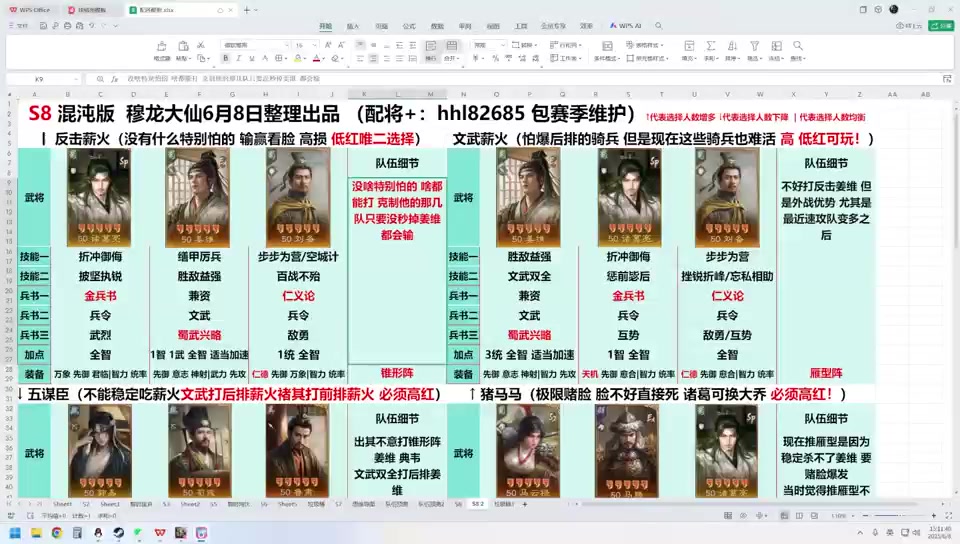Click cell with text 锥形阵
960x544 pixels.
click(397, 373)
